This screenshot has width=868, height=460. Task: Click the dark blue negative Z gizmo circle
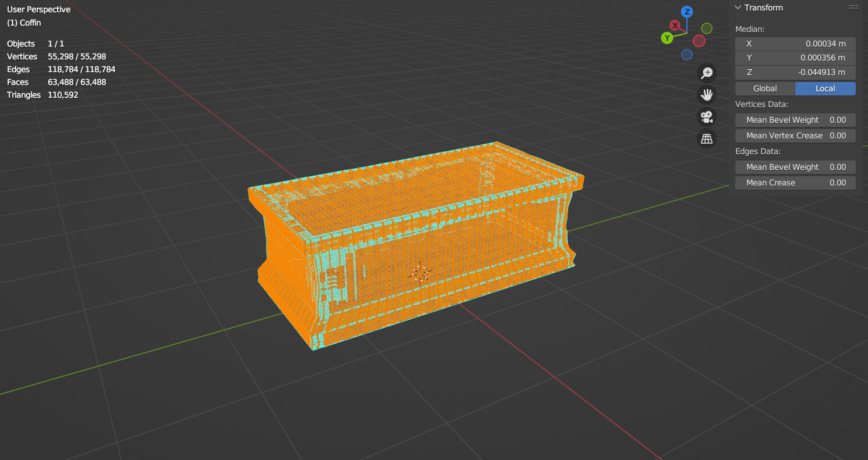point(687,55)
